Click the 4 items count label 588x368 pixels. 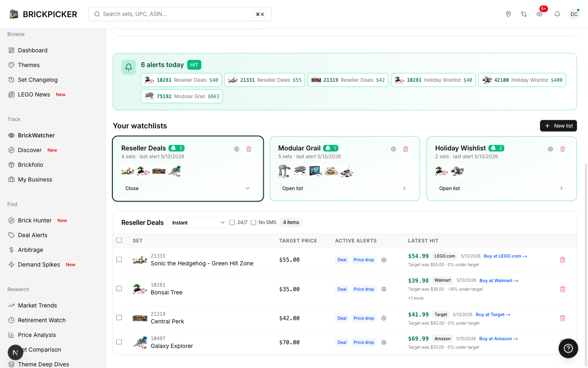pos(291,222)
